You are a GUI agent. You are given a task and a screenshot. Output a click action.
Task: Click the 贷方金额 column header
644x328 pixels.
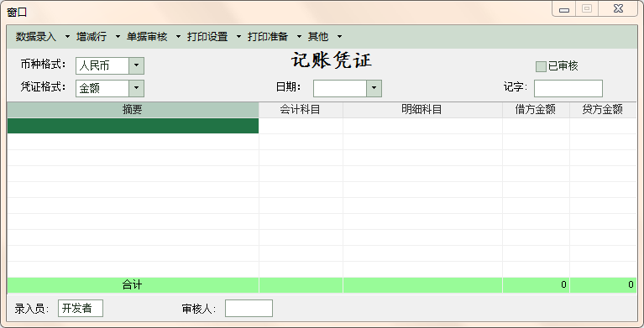click(603, 110)
